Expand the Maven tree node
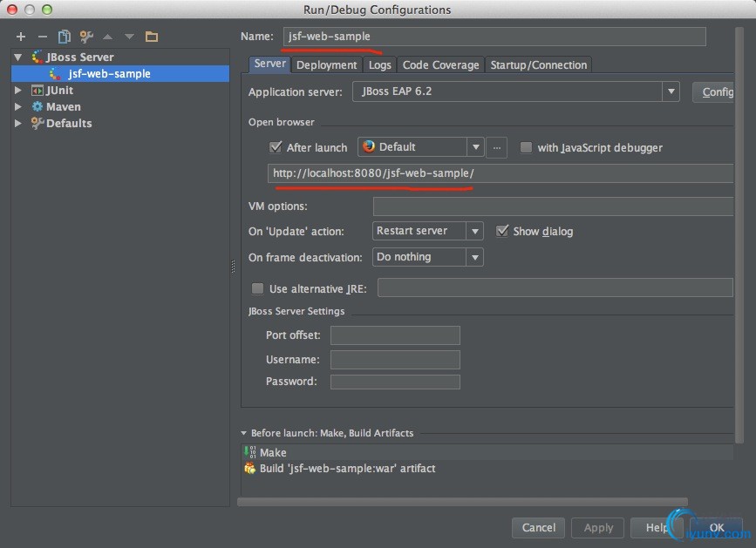 pyautogui.click(x=17, y=106)
